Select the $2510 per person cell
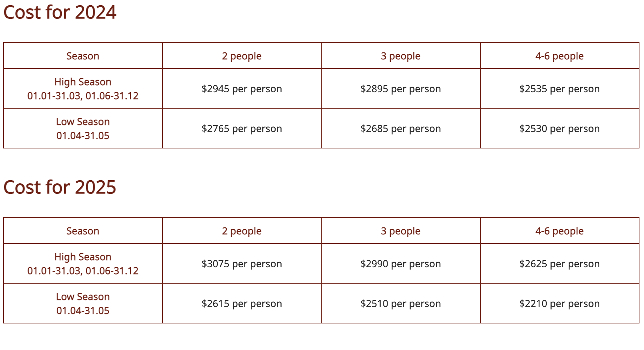This screenshot has width=644, height=350. [x=400, y=304]
